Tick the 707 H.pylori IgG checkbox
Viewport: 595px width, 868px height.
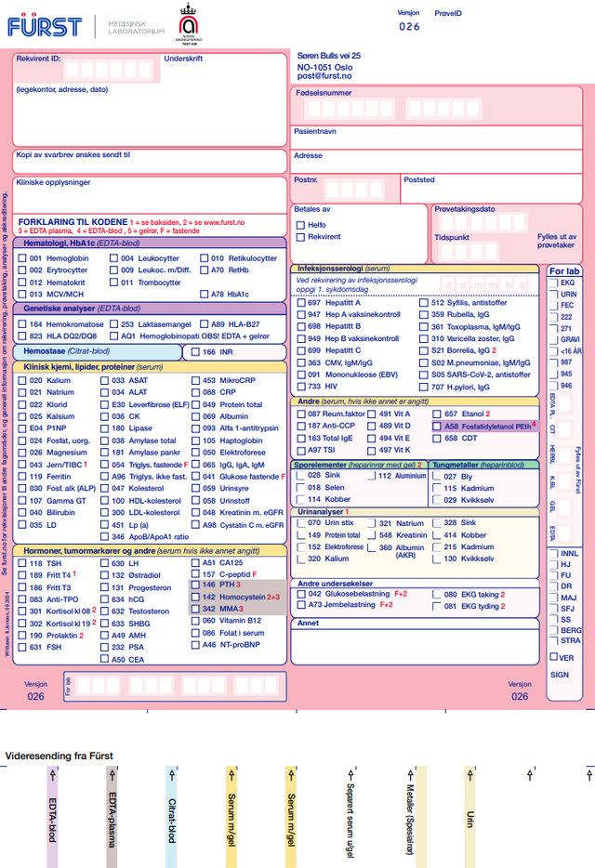coord(423,387)
